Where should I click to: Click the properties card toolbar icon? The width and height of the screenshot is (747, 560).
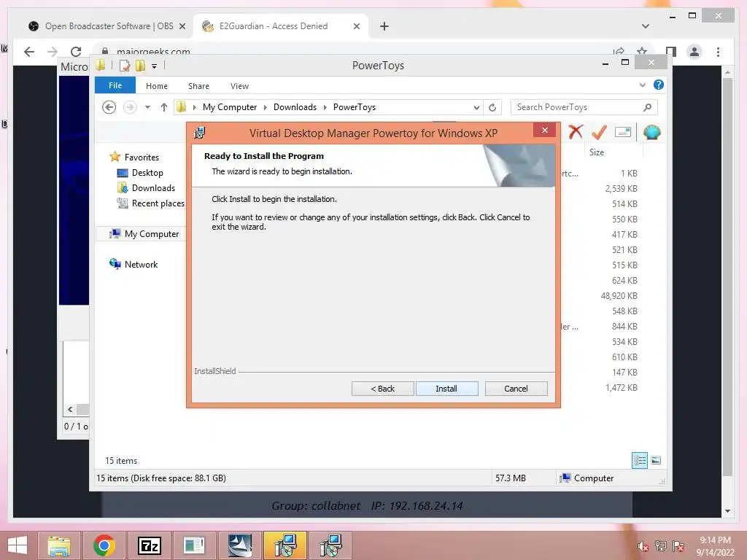[x=623, y=132]
